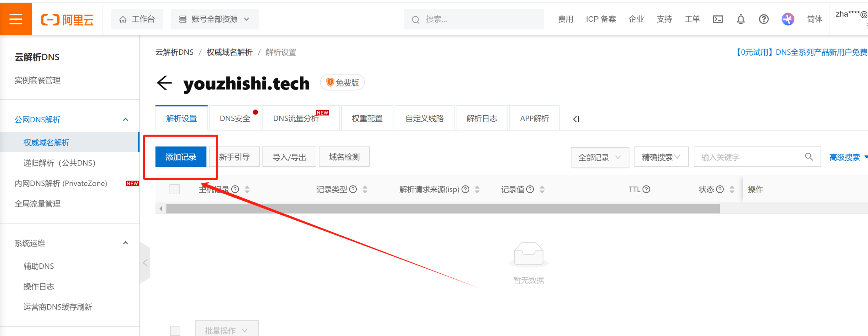The image size is (868, 336).
Task: Open 全局流量管理 in the sidebar
Action: point(38,204)
